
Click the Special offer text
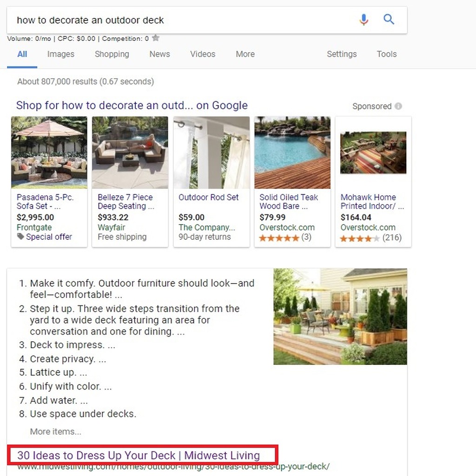click(49, 237)
